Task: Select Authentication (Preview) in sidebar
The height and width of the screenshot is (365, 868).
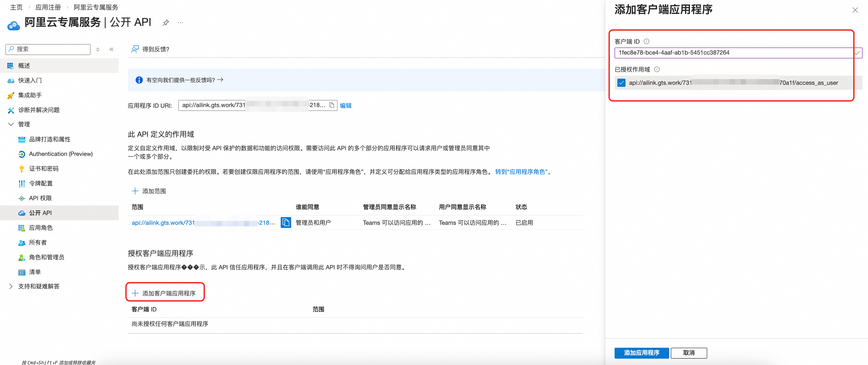Action: point(61,154)
